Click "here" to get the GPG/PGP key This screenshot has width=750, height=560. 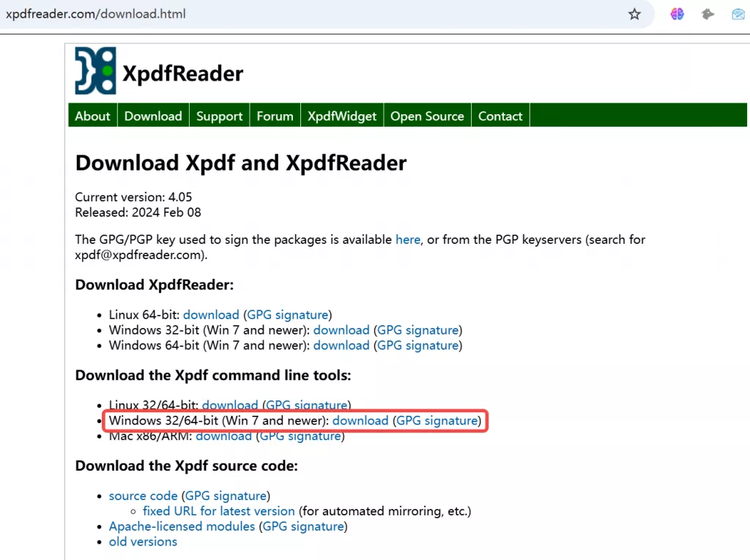(408, 239)
